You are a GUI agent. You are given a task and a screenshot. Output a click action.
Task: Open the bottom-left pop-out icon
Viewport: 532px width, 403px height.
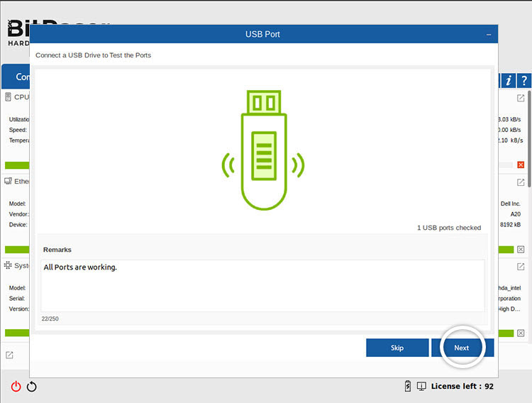tap(9, 355)
